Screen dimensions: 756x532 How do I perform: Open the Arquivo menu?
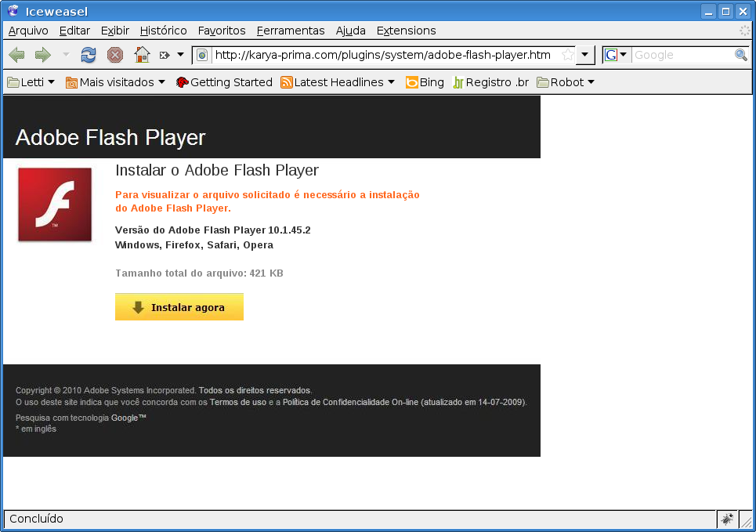coord(28,31)
